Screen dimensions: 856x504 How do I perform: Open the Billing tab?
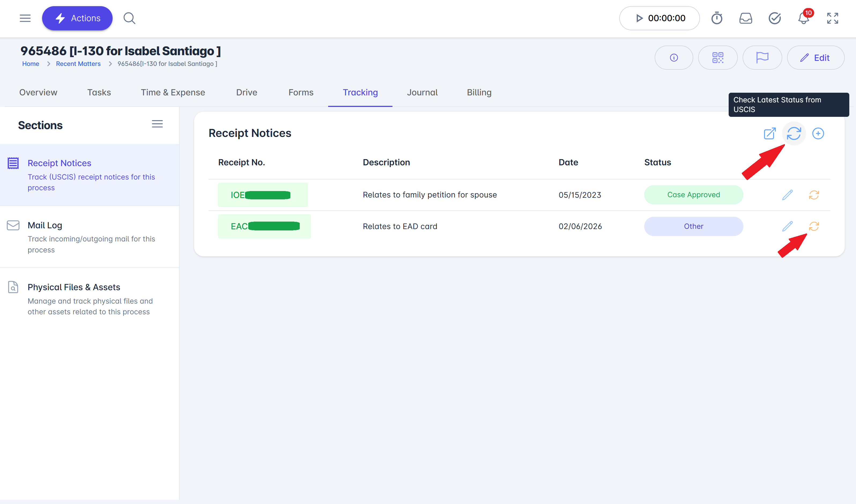[479, 92]
